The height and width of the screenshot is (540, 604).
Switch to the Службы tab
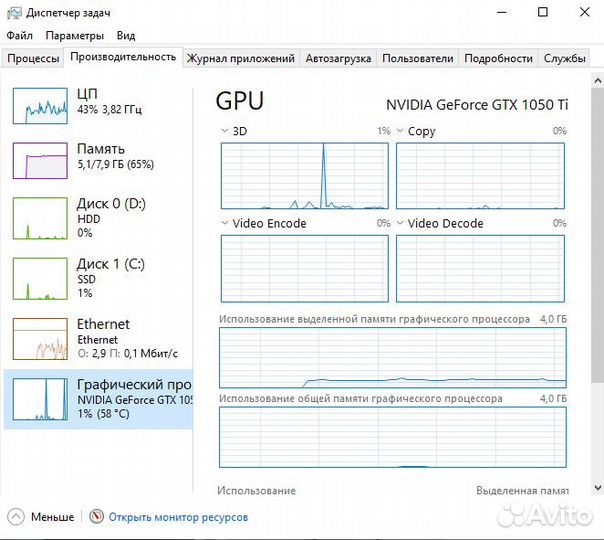coord(565,58)
